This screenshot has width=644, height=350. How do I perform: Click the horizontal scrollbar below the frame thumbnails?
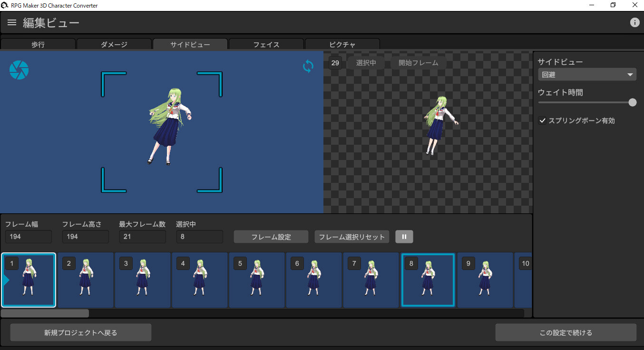click(44, 313)
